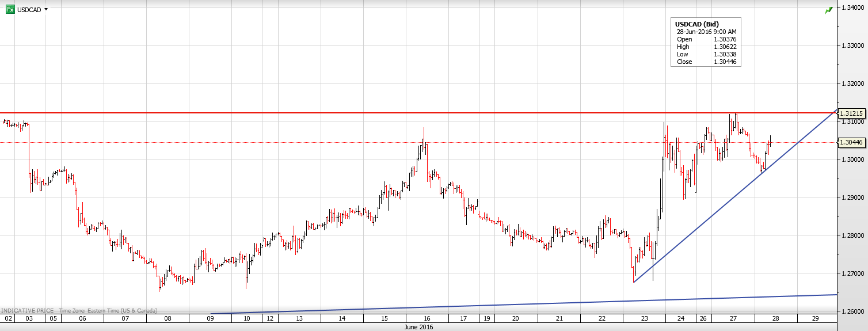The height and width of the screenshot is (331, 868).
Task: Click the INDICATIVE PRICE notice text
Action: coord(28,310)
